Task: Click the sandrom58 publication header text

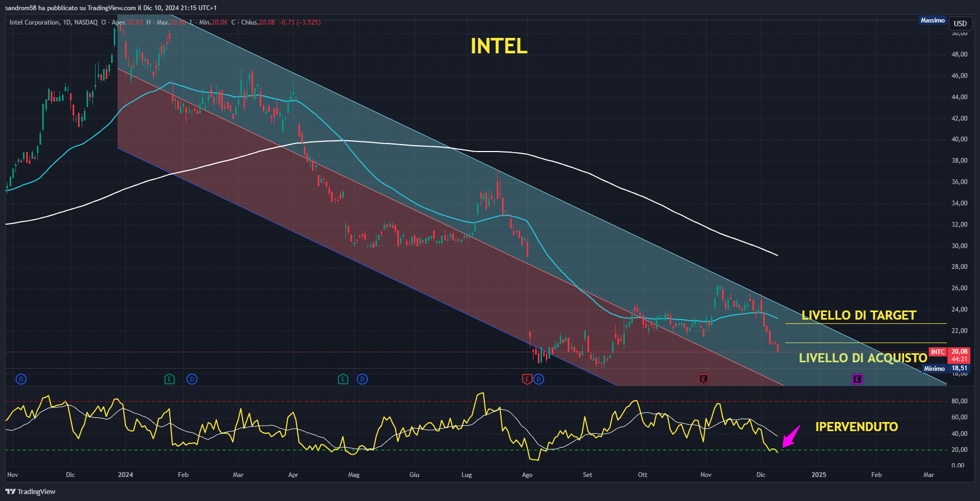Action: click(x=111, y=8)
